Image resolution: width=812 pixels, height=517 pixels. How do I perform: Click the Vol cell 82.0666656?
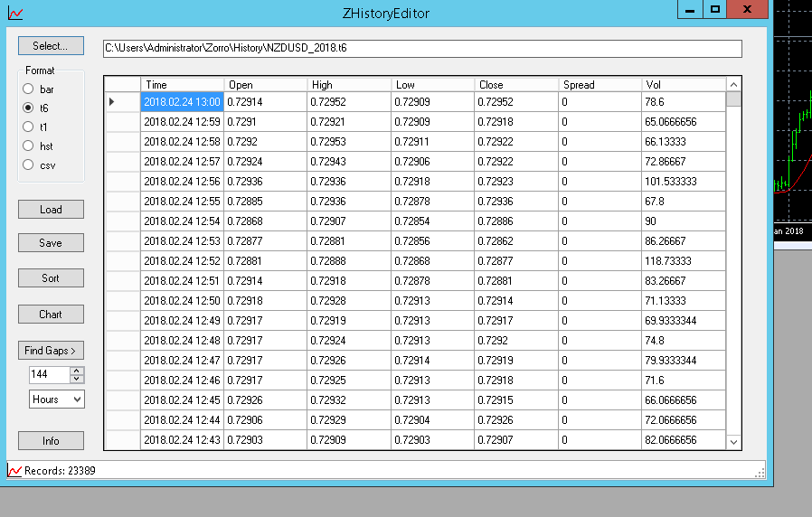[x=684, y=440]
